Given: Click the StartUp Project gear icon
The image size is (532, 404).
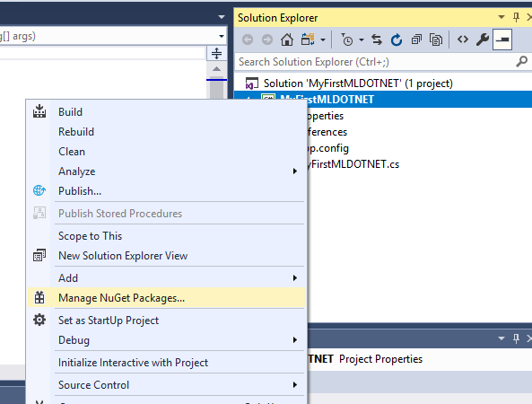Looking at the screenshot, I should pos(39,320).
